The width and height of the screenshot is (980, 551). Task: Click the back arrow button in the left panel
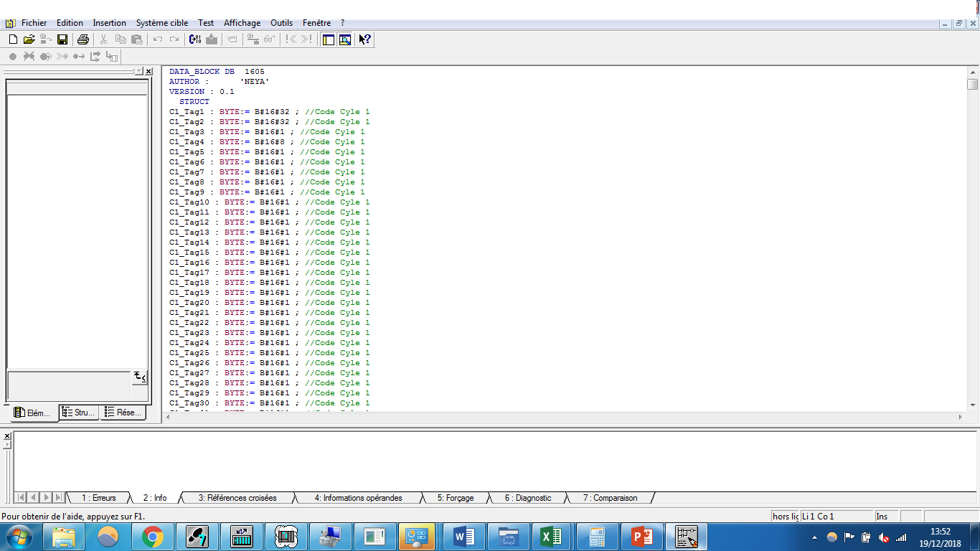coord(139,377)
